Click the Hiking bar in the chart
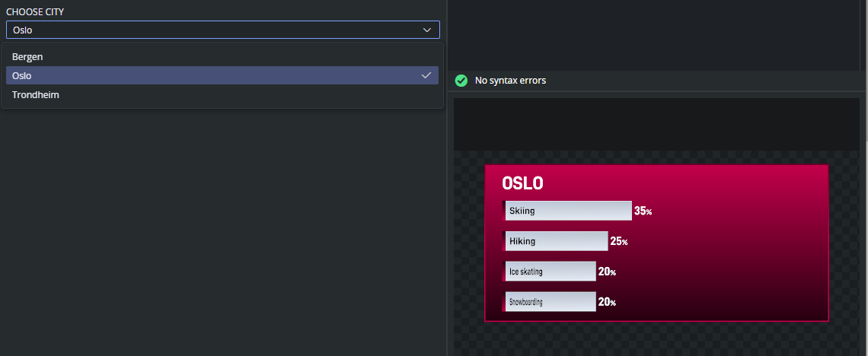Screen dimensions: 868x356 click(x=556, y=241)
